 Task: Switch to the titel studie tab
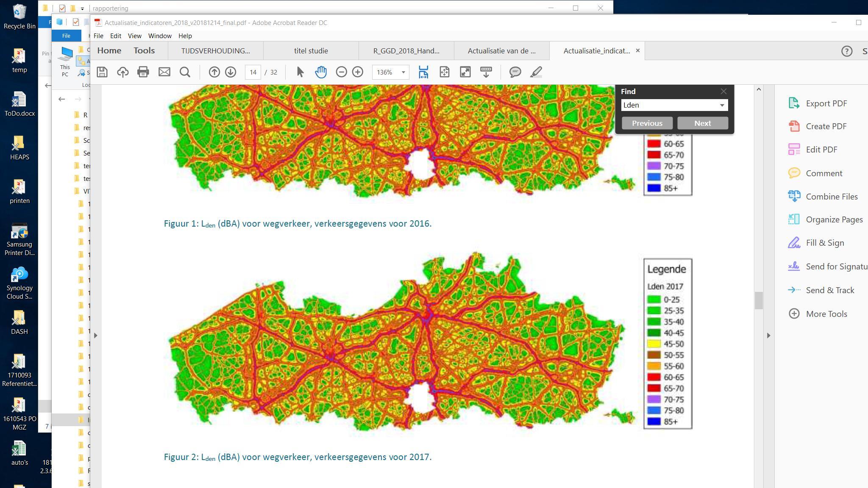(311, 51)
